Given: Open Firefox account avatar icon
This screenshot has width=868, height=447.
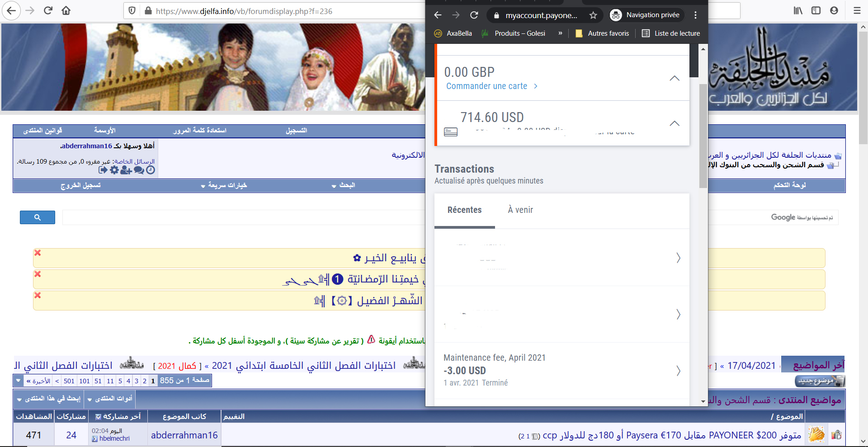Looking at the screenshot, I should (834, 10).
